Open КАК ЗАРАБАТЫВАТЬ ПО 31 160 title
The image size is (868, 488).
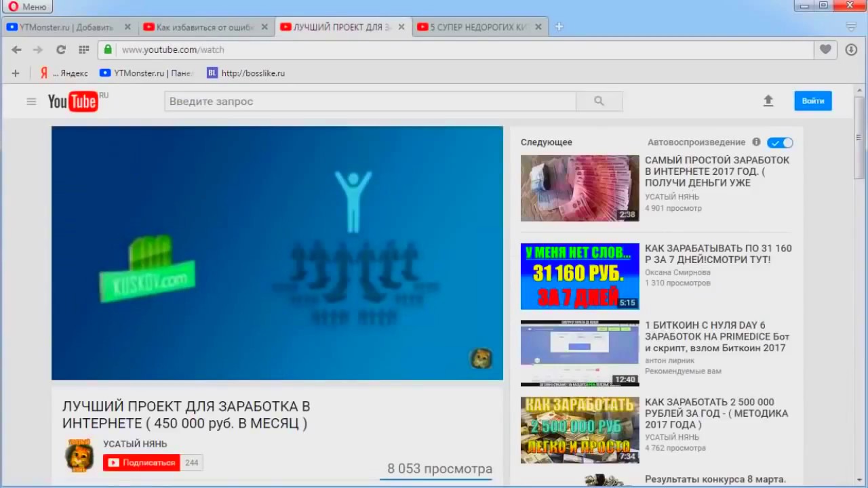[718, 253]
